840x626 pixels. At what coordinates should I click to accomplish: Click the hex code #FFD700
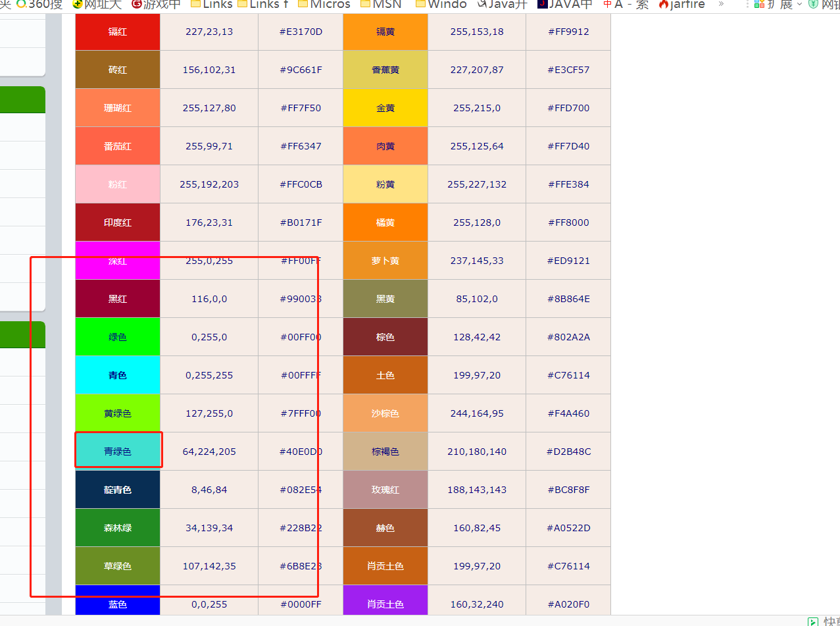tap(569, 108)
